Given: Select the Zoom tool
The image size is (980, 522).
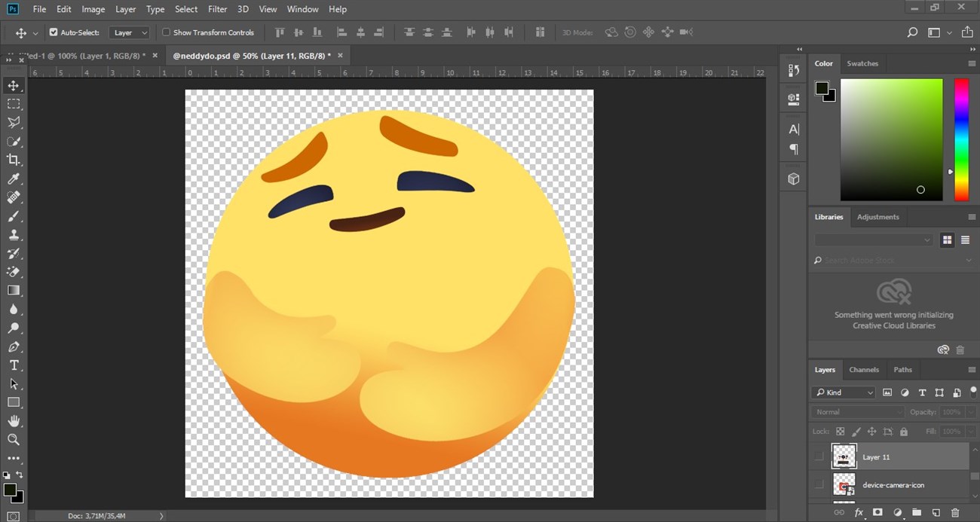Looking at the screenshot, I should (x=14, y=439).
